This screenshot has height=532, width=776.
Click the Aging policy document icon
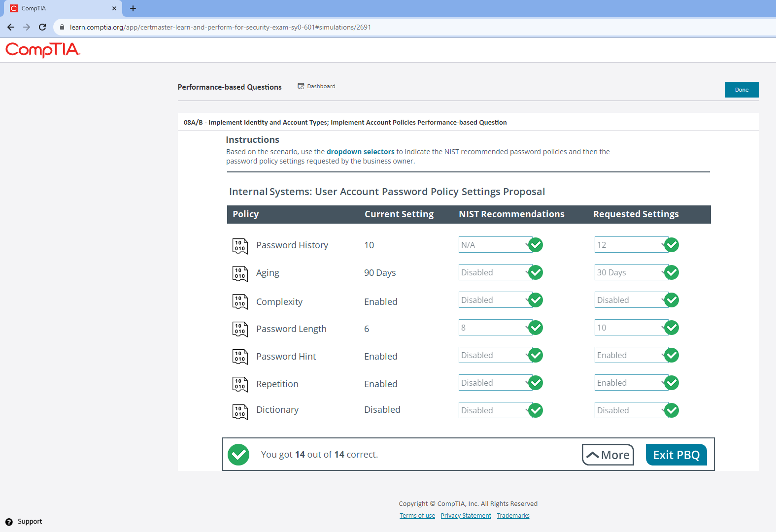pos(239,273)
